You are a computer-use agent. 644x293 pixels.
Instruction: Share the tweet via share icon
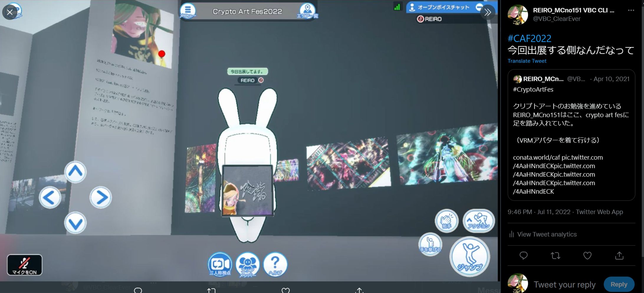619,255
